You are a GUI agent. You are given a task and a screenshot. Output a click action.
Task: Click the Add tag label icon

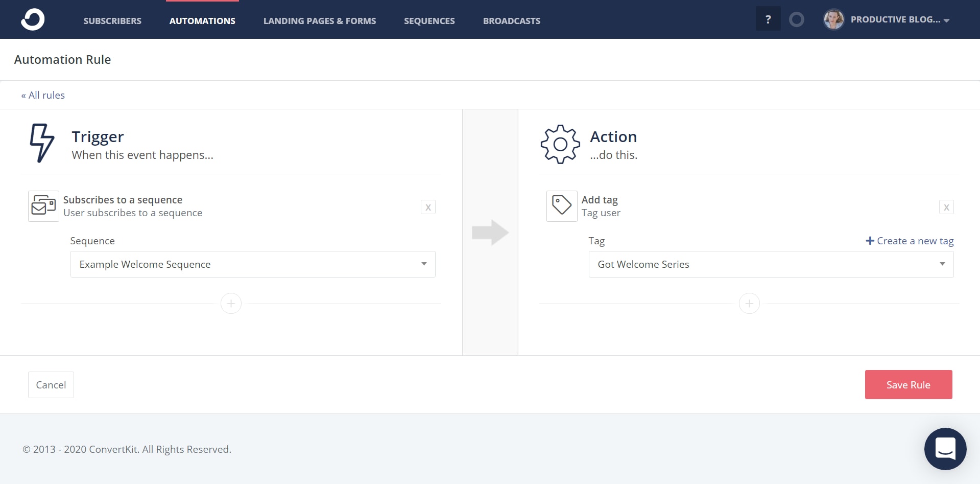pos(562,206)
